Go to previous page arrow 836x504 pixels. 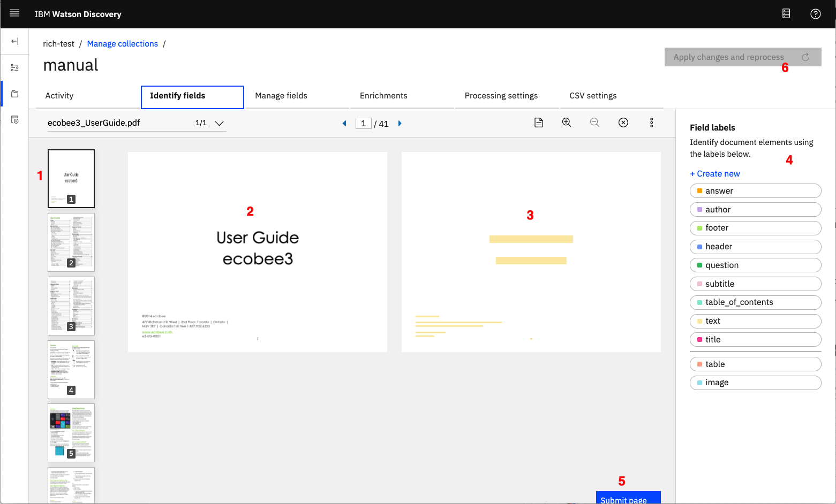(x=344, y=124)
